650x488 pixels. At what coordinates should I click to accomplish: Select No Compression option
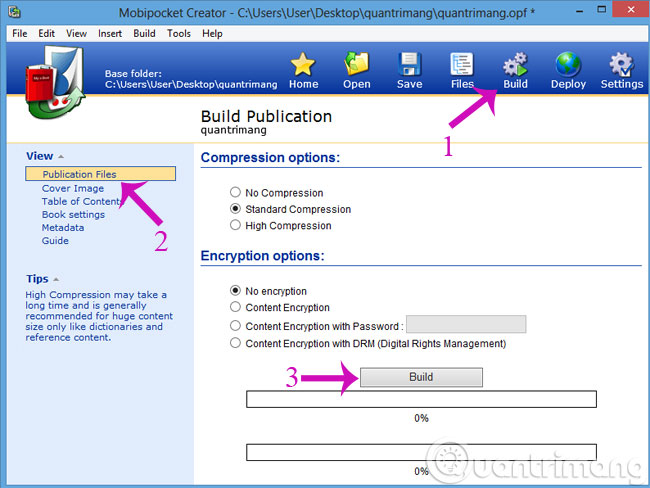[x=235, y=192]
